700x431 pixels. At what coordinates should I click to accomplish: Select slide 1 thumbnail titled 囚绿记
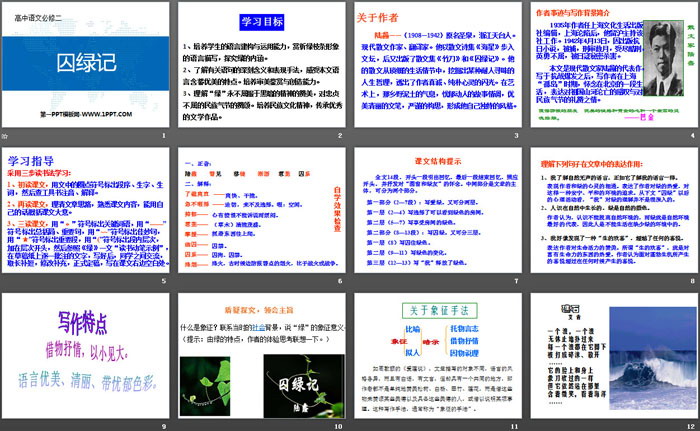pos(86,65)
